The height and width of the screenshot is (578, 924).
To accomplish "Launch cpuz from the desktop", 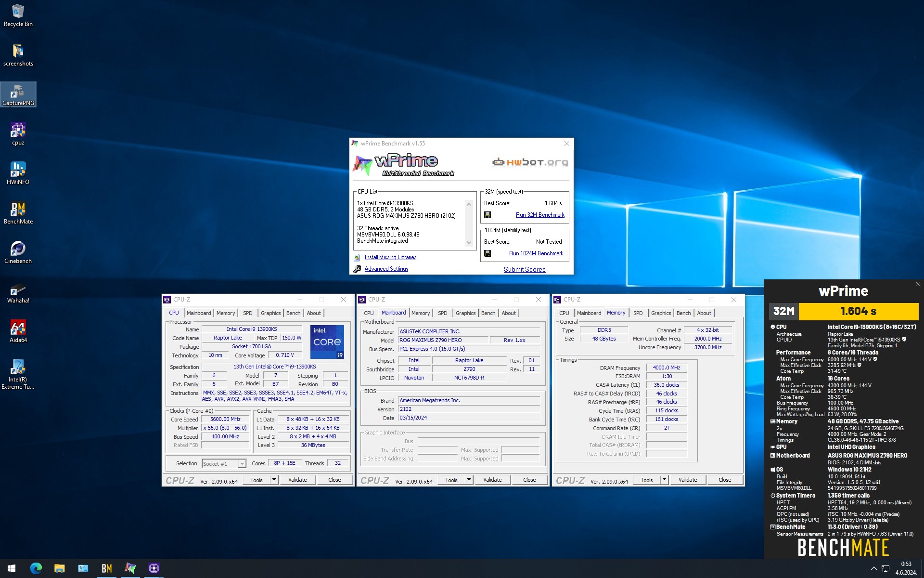I will 18,134.
